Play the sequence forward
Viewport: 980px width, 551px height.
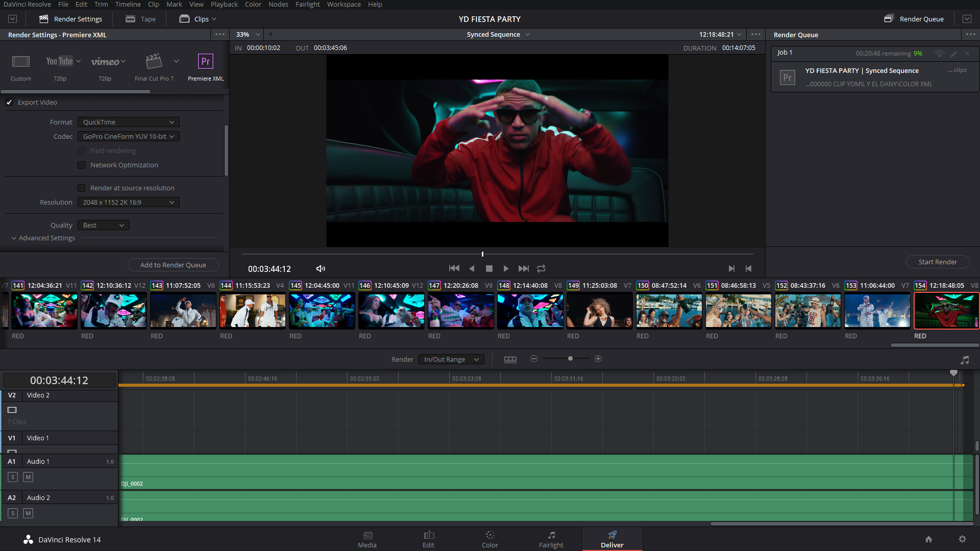(x=506, y=268)
